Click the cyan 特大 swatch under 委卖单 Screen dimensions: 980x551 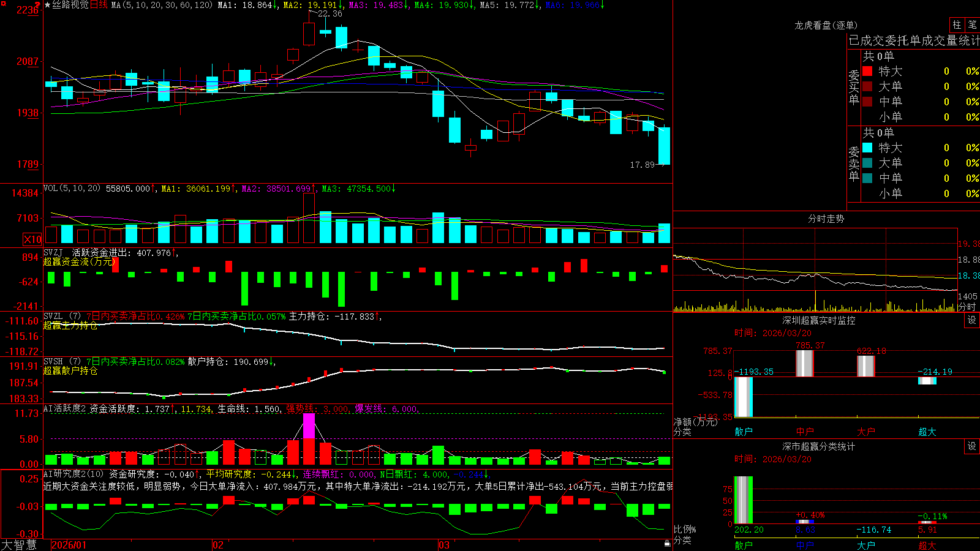[867, 148]
